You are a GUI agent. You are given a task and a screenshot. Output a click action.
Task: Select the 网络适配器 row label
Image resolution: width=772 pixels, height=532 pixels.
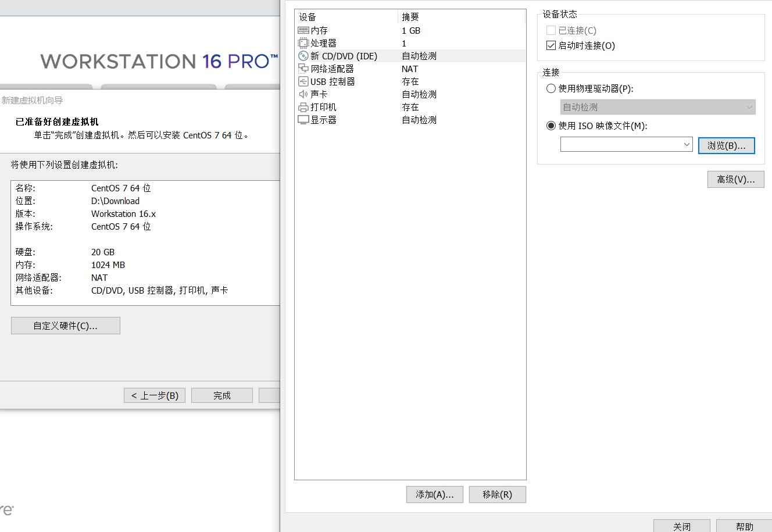click(332, 69)
